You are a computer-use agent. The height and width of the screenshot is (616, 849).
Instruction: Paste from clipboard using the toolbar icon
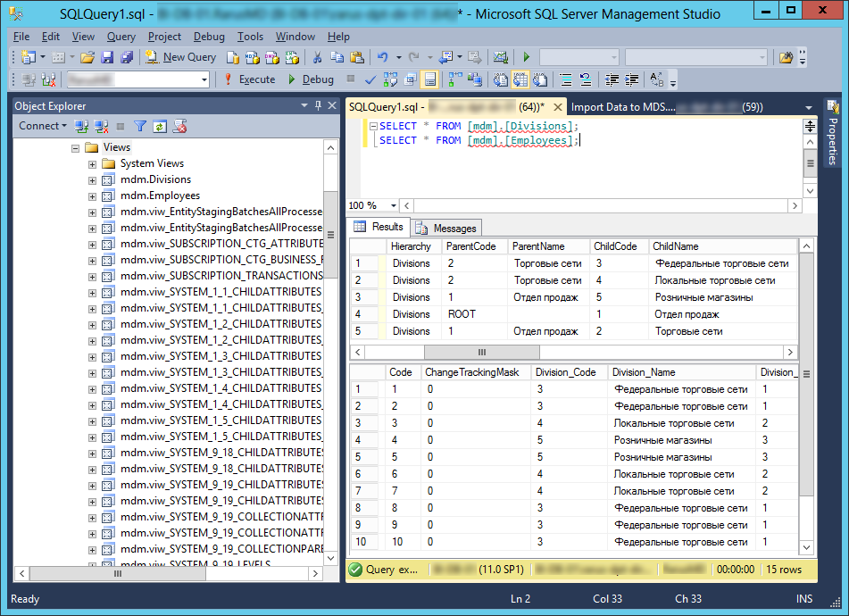pos(357,57)
